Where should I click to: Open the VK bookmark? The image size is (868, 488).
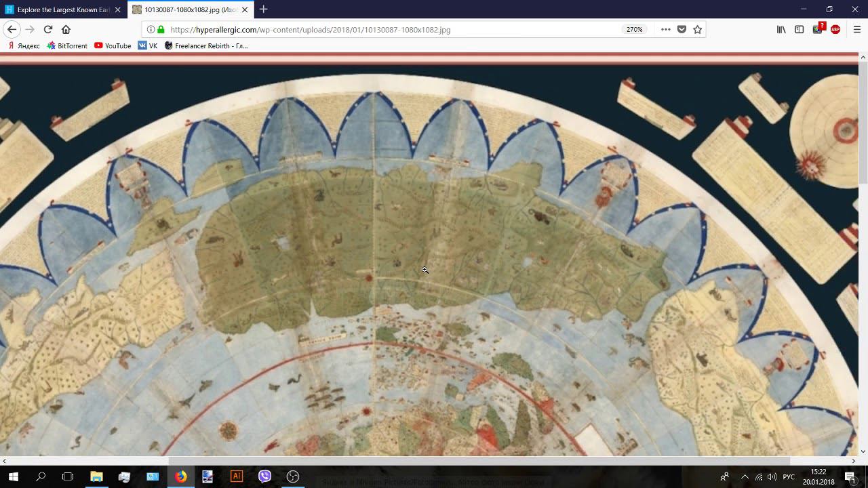(x=148, y=45)
